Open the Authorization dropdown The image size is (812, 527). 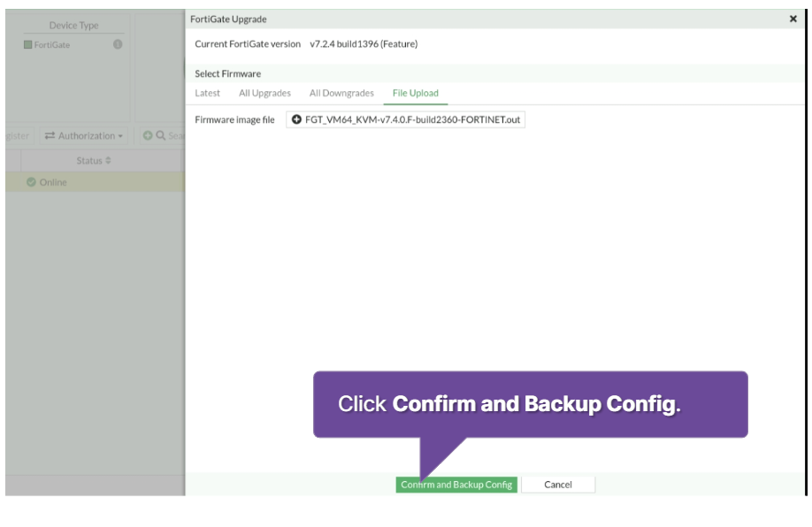[x=84, y=135]
